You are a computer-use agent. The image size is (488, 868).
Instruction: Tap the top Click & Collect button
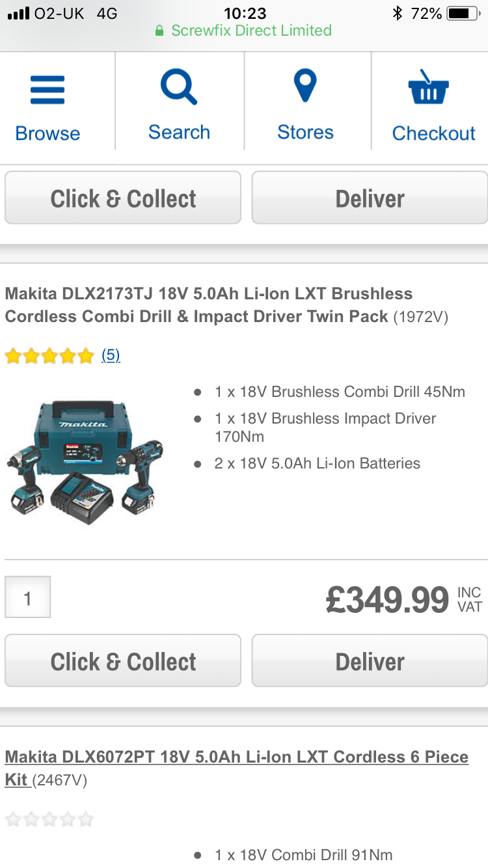pyautogui.click(x=123, y=198)
